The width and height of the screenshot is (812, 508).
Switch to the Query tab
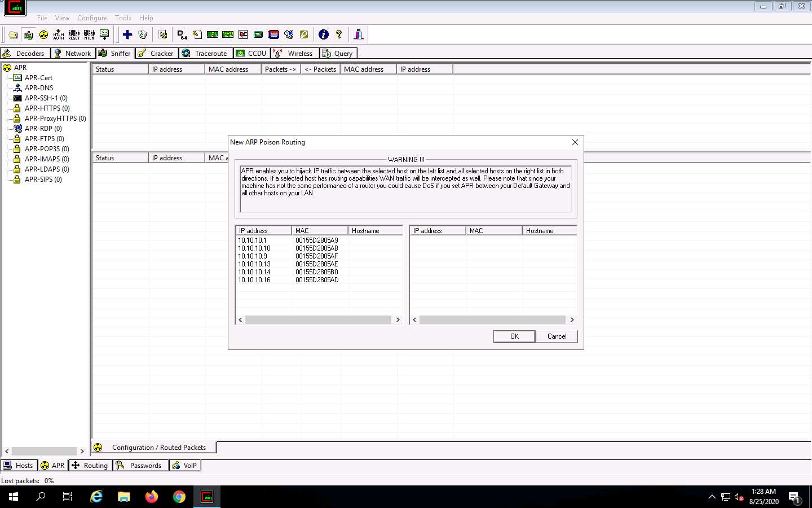tap(338, 53)
